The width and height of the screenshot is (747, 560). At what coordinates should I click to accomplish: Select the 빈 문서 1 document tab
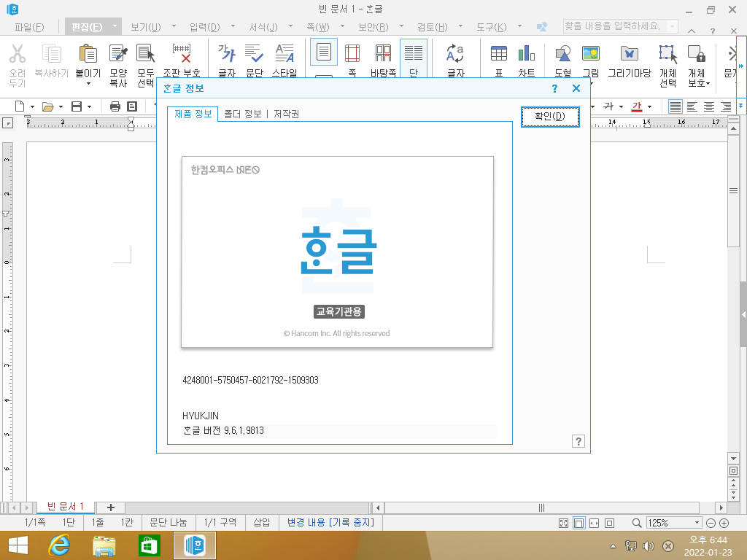[x=65, y=507]
